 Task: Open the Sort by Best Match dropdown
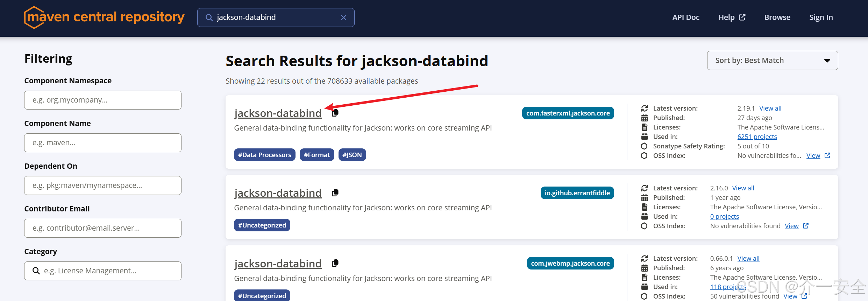point(773,60)
